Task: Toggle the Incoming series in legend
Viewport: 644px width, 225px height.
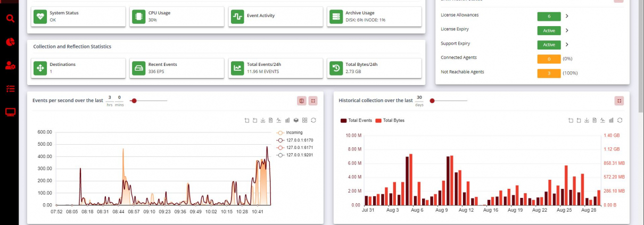Action: [290, 132]
